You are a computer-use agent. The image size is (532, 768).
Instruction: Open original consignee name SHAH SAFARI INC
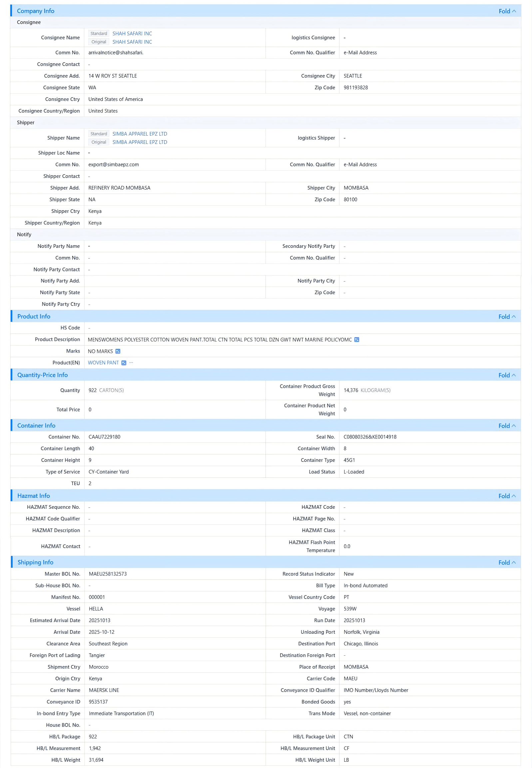click(x=132, y=42)
